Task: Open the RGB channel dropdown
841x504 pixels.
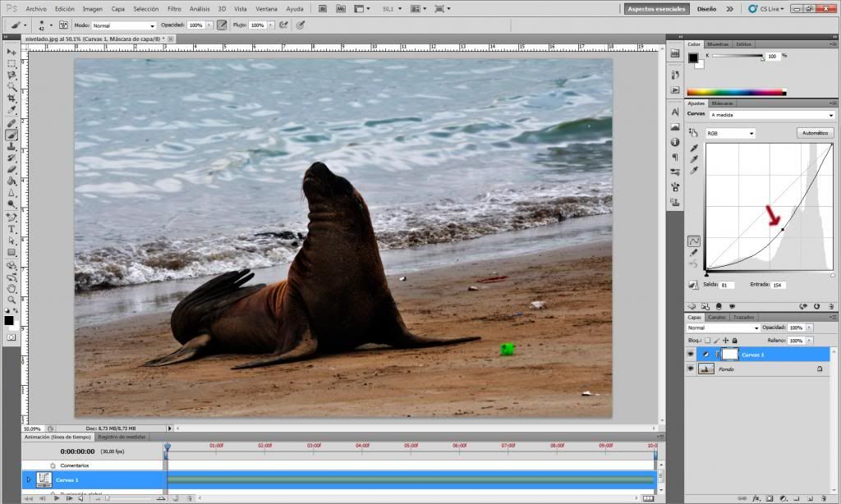Action: (730, 133)
